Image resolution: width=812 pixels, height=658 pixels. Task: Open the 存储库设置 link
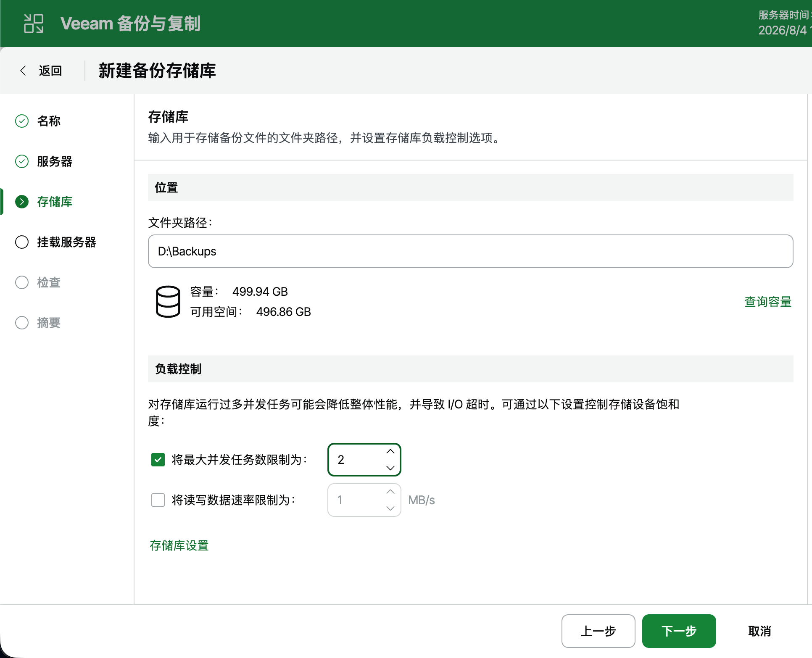(x=179, y=545)
